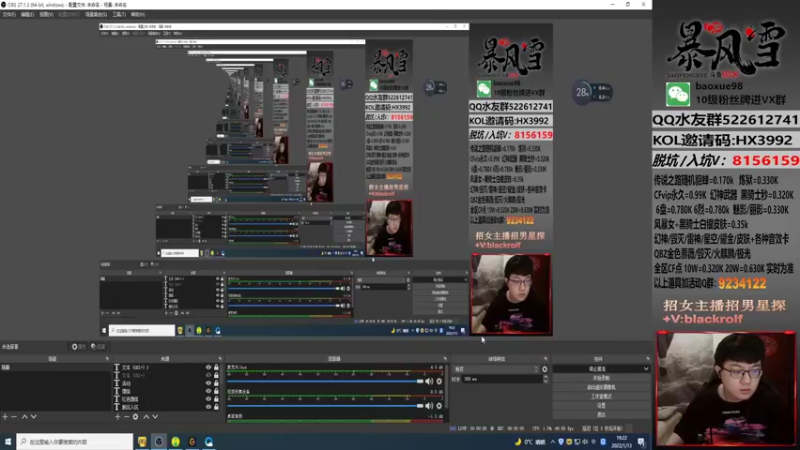Screen dimensions: 800x450
Task: Open the green round taskbar app
Action: tap(176, 442)
